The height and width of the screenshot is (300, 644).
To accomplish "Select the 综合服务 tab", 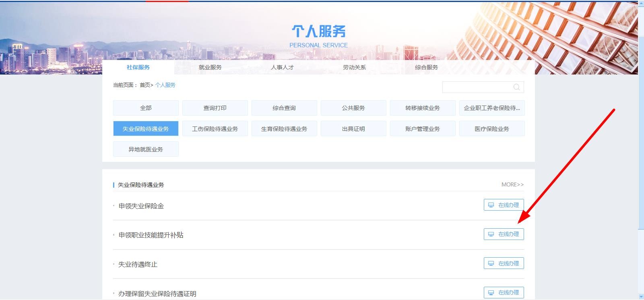I will [x=426, y=67].
